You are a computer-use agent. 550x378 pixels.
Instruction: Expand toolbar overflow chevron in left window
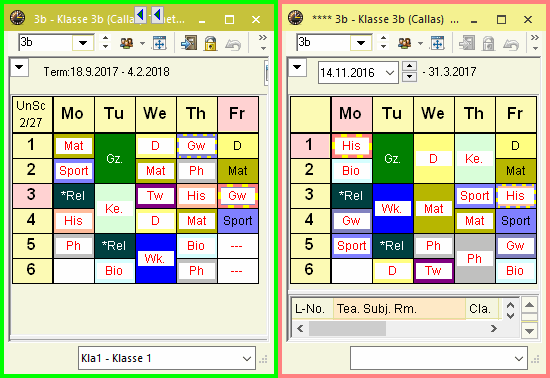point(263,42)
